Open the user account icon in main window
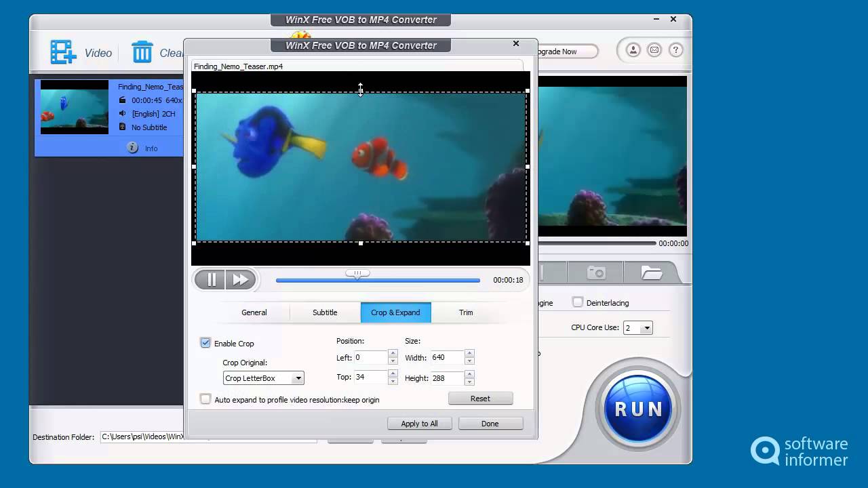Image resolution: width=868 pixels, height=488 pixels. coord(633,50)
